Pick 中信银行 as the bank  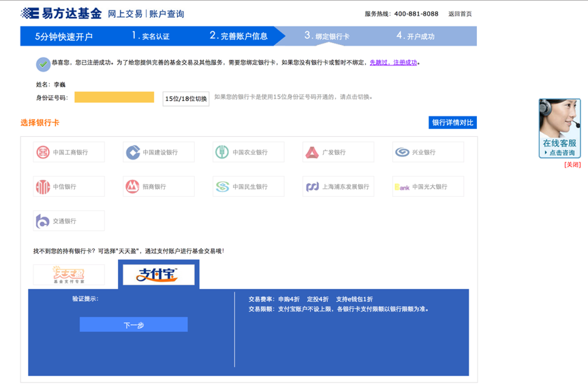click(69, 186)
